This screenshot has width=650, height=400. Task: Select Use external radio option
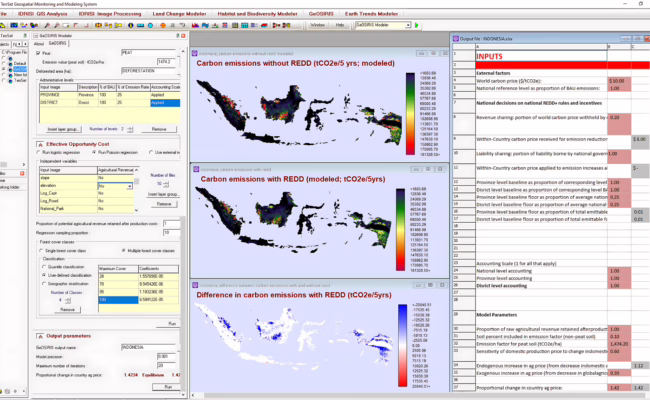click(x=151, y=153)
